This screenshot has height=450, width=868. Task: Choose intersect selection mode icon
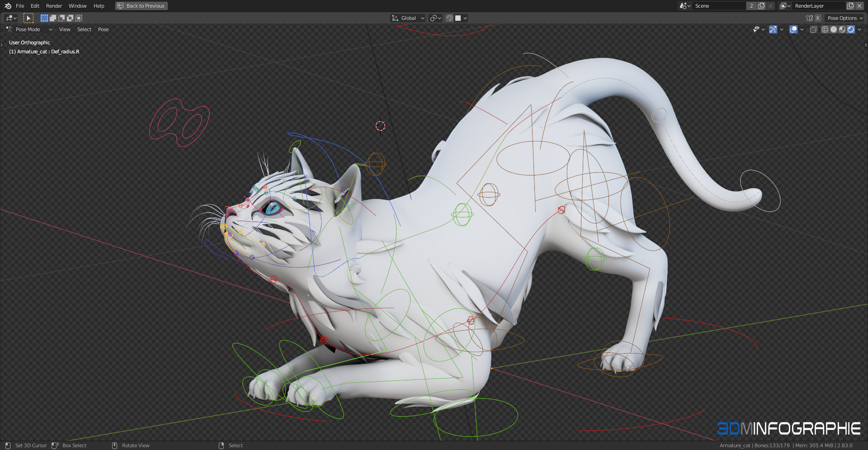click(79, 18)
